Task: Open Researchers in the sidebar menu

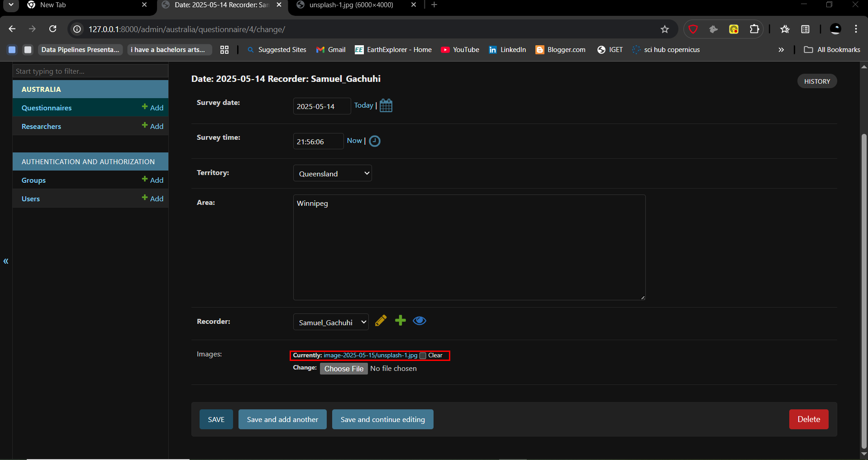Action: point(41,126)
